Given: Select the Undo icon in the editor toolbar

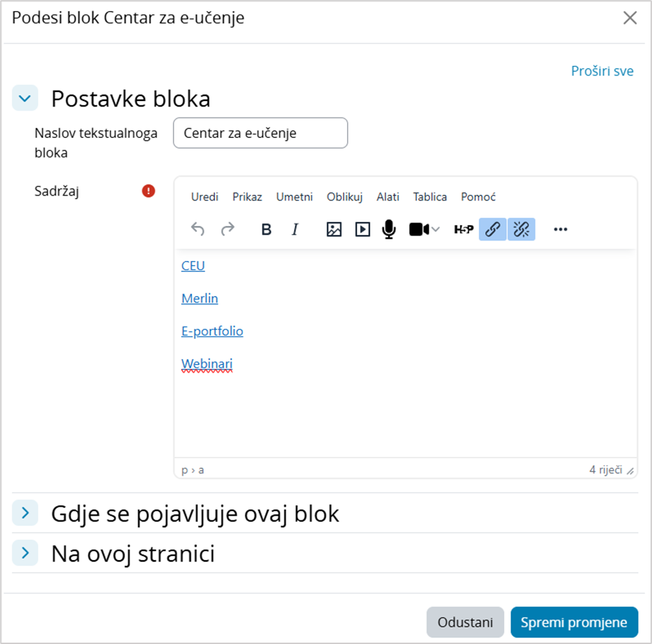Looking at the screenshot, I should (x=198, y=229).
